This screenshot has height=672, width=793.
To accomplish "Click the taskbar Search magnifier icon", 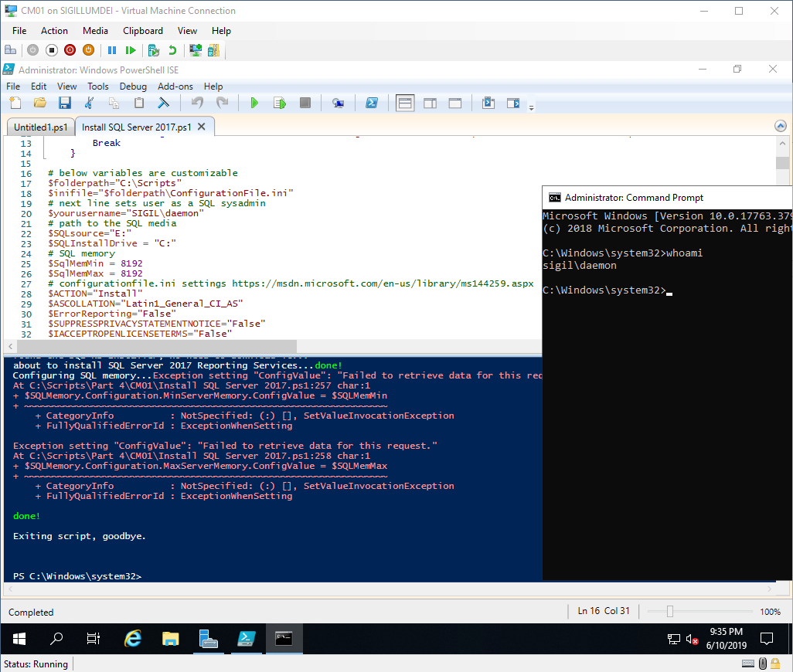I will 56,639.
